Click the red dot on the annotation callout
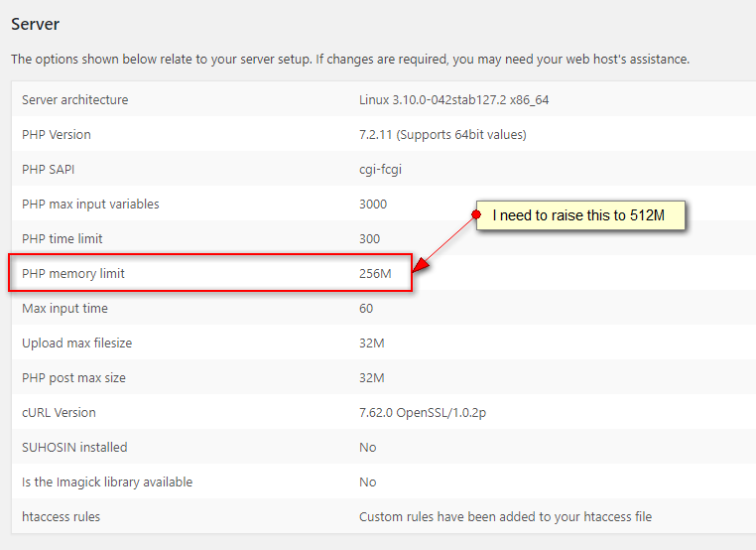The height and width of the screenshot is (550, 756). (476, 214)
